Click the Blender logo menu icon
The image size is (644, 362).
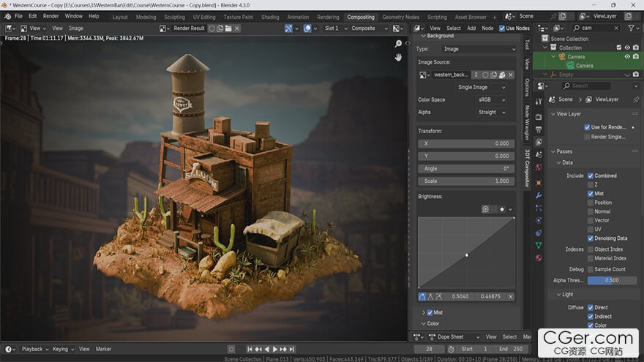7,16
